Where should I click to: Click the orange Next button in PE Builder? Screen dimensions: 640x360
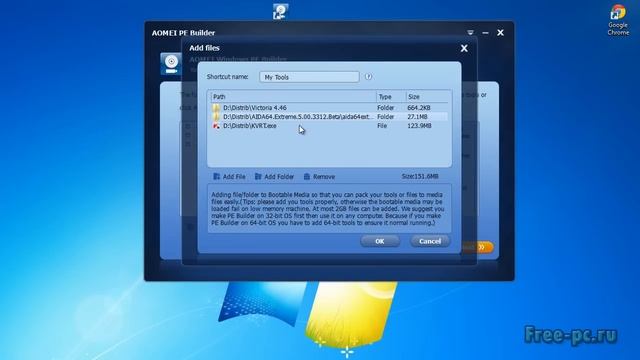tap(479, 247)
